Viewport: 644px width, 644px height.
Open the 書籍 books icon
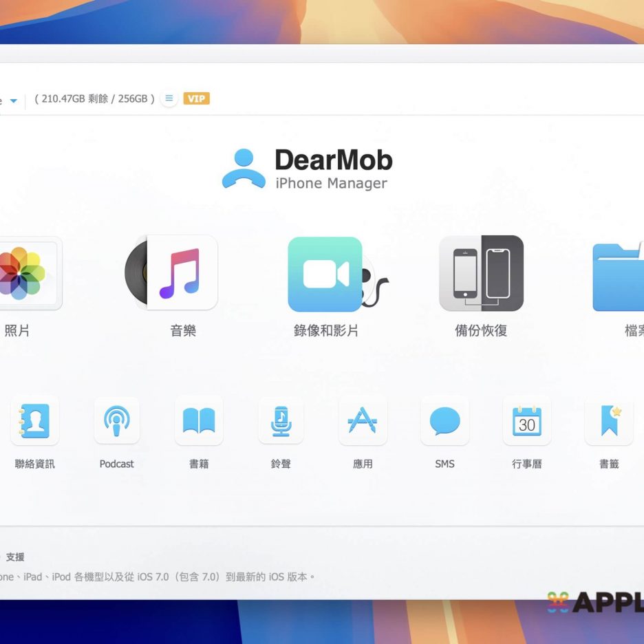click(x=199, y=420)
